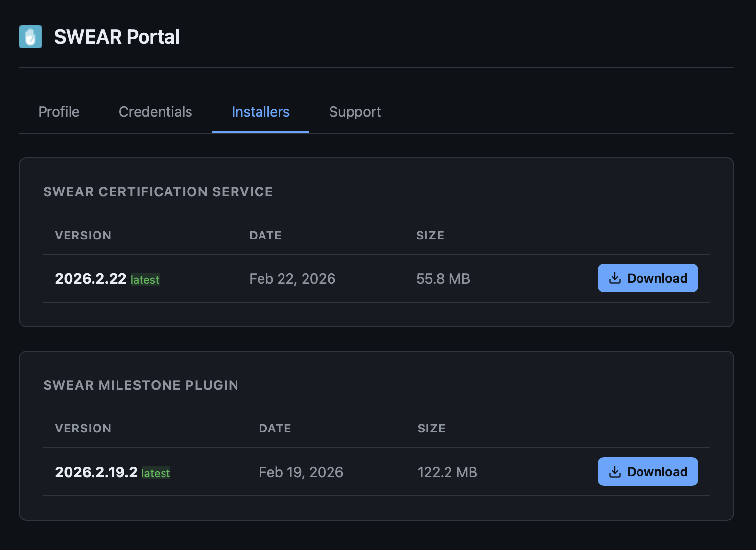Go to the Support tab
Image resolution: width=756 pixels, height=550 pixels.
(355, 112)
